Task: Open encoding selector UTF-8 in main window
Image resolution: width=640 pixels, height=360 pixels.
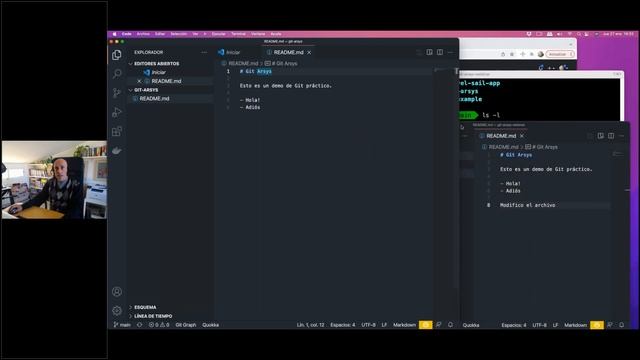Action: [x=368, y=325]
